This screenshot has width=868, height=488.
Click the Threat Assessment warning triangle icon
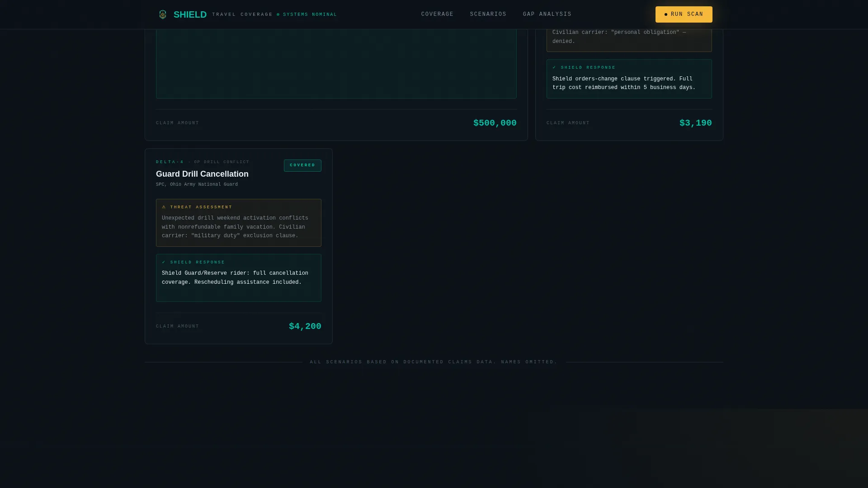tap(164, 207)
